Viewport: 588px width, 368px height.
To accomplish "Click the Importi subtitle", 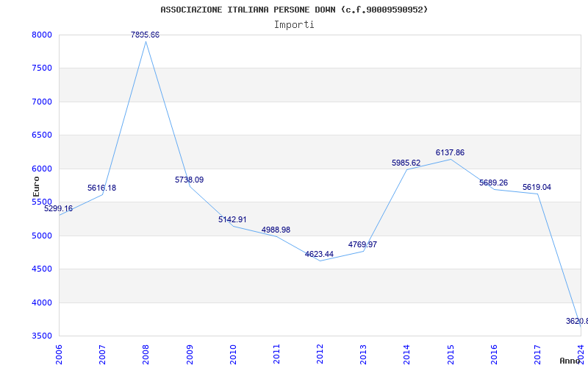I will (x=294, y=25).
